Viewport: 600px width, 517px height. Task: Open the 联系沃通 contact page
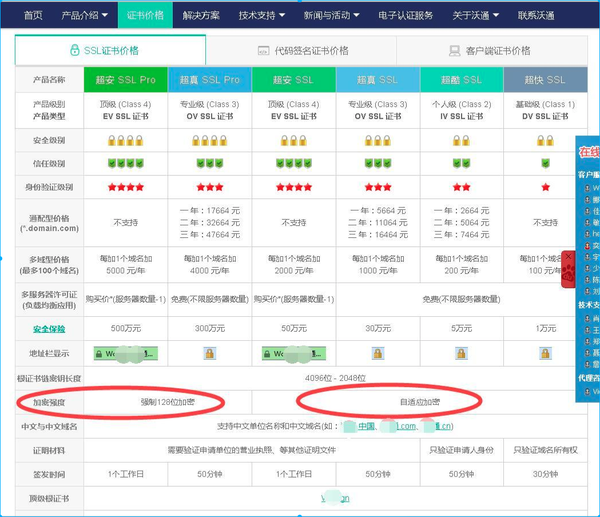536,15
